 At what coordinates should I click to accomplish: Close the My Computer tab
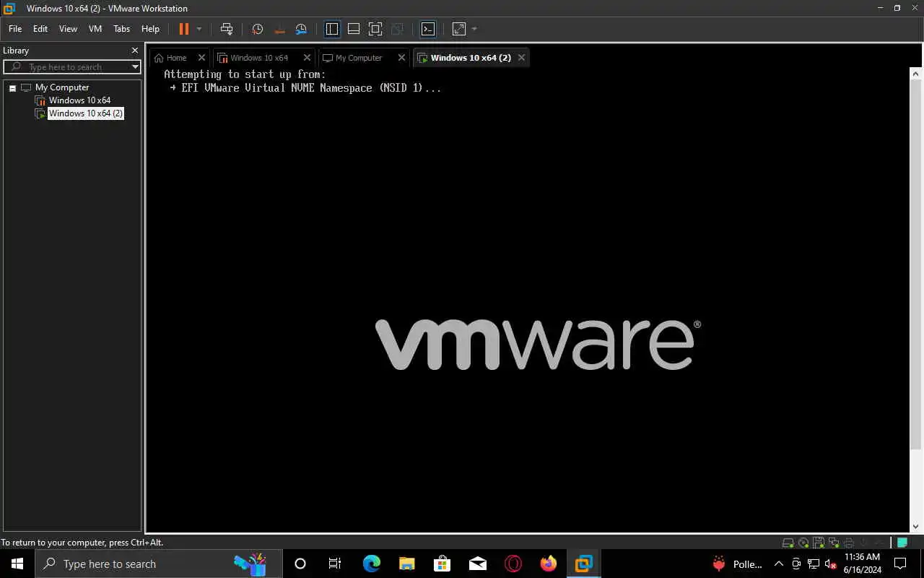402,58
